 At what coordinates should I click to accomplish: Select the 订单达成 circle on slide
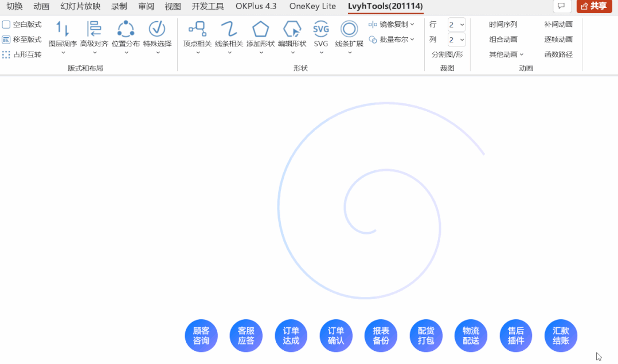[291, 336]
